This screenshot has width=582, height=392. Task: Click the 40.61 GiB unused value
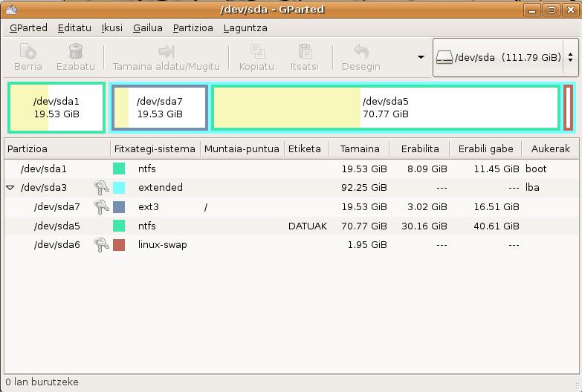pos(497,226)
